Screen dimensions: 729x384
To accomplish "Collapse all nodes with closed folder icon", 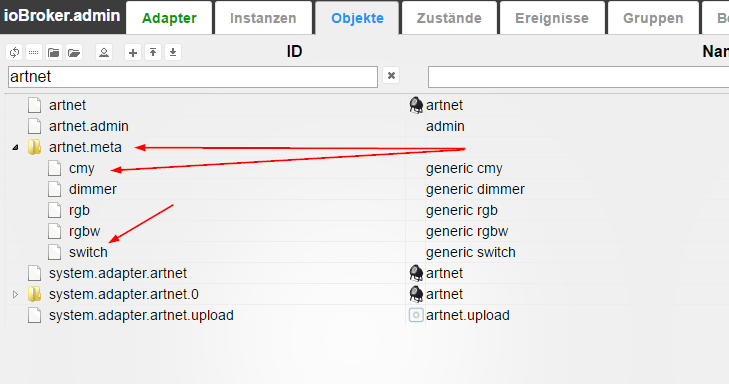I will (53, 53).
